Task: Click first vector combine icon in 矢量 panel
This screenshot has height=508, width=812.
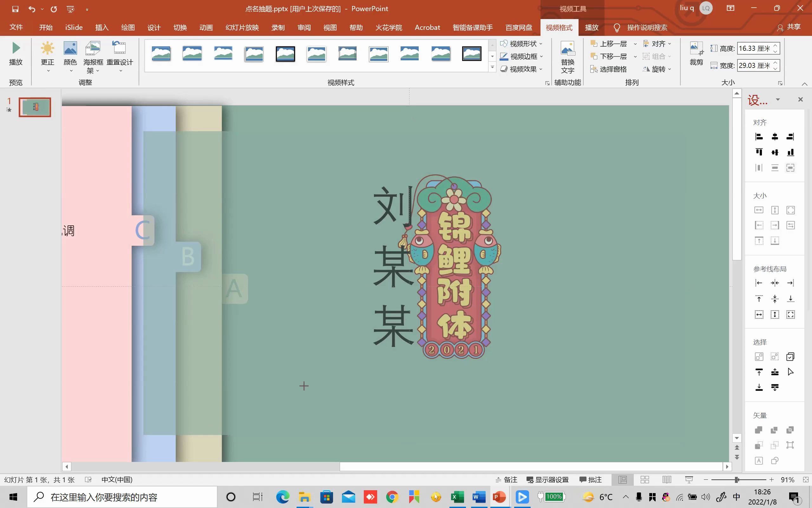Action: click(x=759, y=430)
